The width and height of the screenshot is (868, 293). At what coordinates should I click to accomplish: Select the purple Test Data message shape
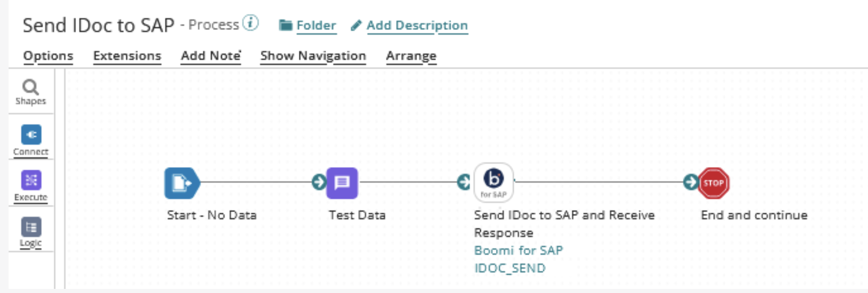pyautogui.click(x=342, y=183)
